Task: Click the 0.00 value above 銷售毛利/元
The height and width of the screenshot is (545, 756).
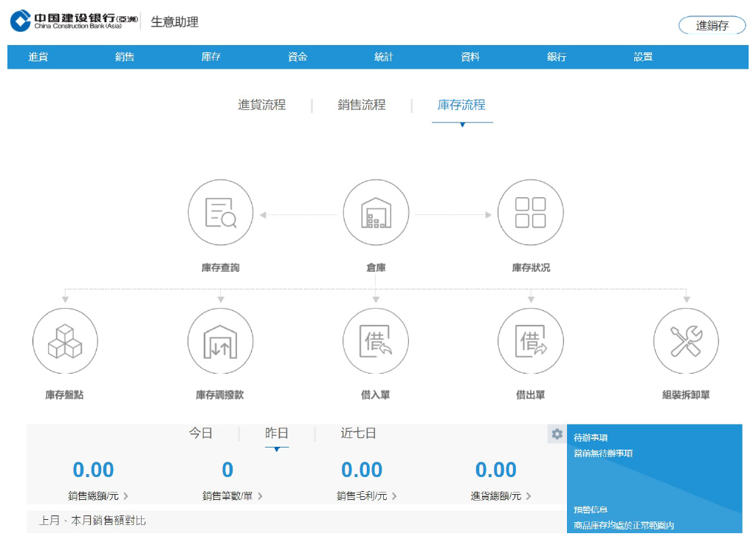Action: [362, 470]
